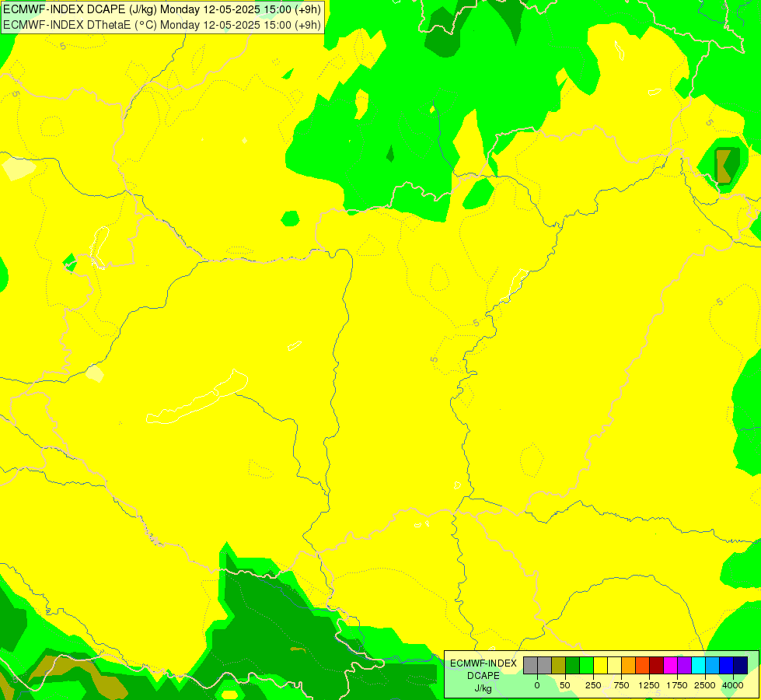Select the navy legend swatch

coord(740,666)
